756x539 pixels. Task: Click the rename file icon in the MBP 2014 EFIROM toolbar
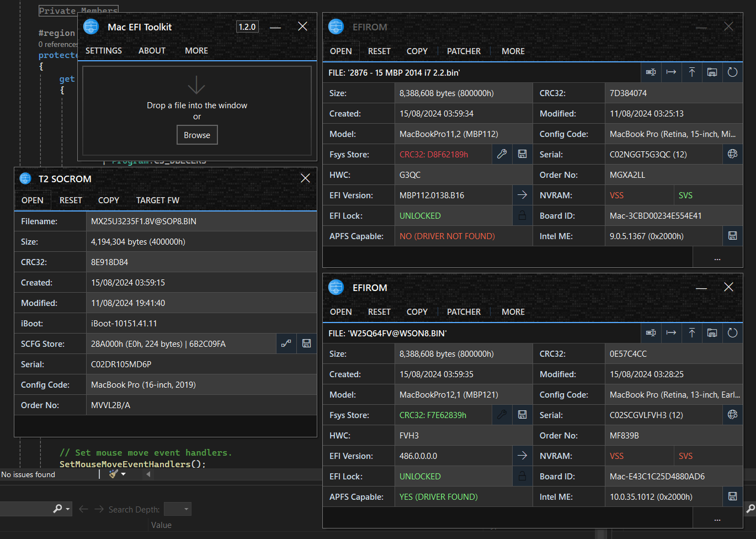651,72
